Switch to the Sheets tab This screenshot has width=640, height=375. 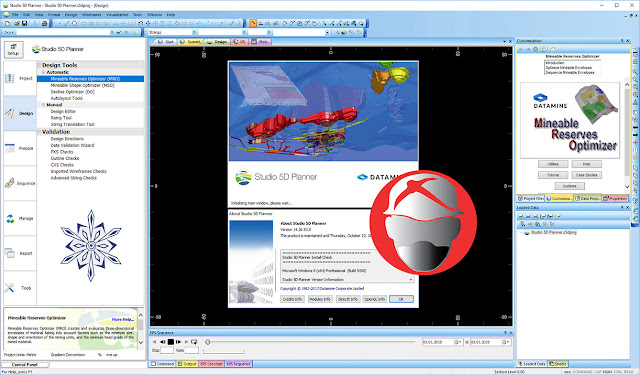pyautogui.click(x=558, y=364)
